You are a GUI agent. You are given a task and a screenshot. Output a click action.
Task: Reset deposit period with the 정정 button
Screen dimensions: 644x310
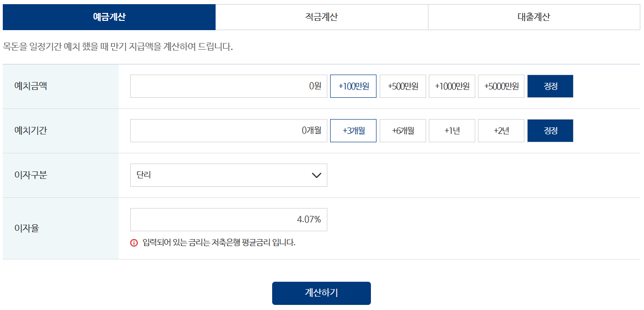[550, 130]
